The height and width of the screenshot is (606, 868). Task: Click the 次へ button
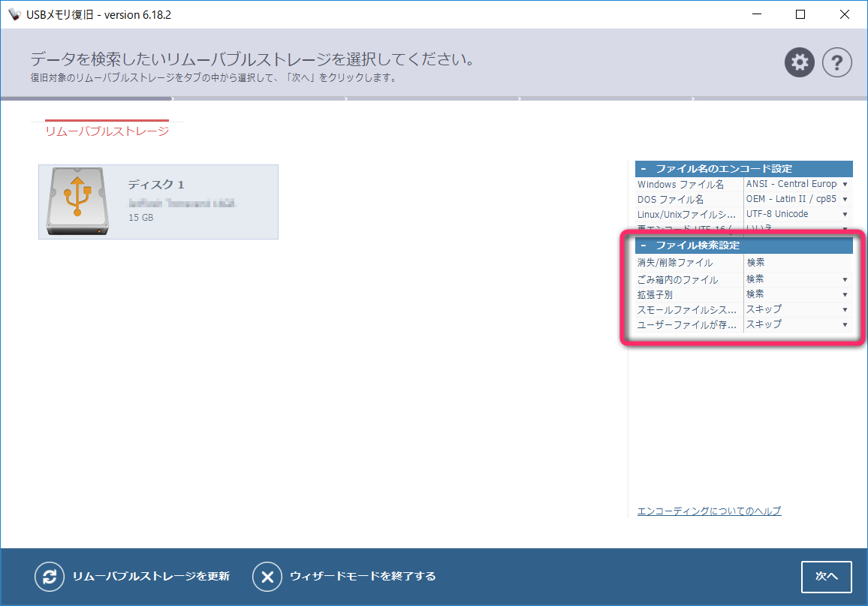[826, 577]
